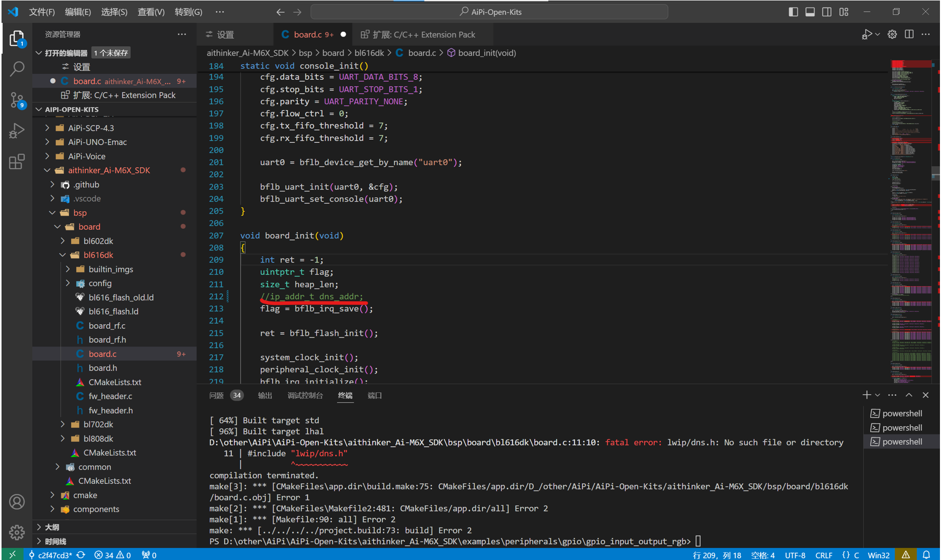Viewport: 943px width, 560px height.
Task: Collapse the 打开的编辑器 section
Action: 66,53
